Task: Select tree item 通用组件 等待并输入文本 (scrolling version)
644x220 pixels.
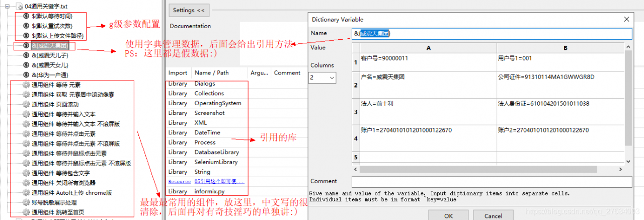Action: coord(63,114)
